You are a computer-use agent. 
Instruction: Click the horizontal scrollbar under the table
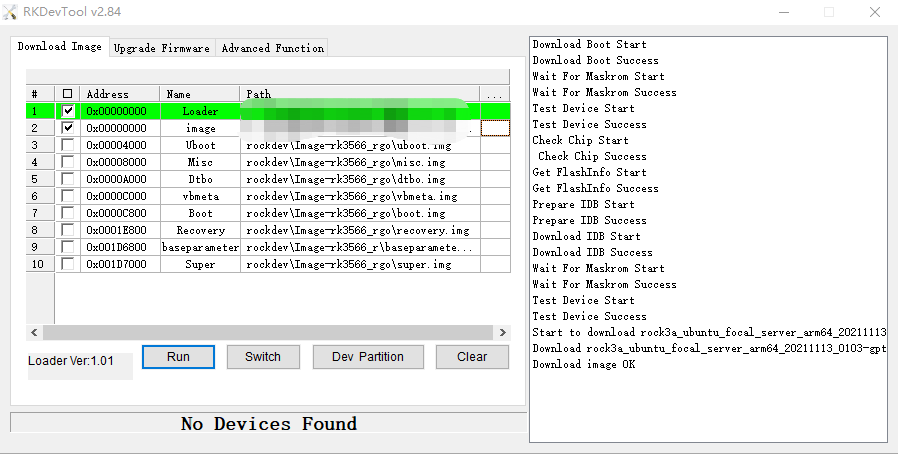coord(268,332)
